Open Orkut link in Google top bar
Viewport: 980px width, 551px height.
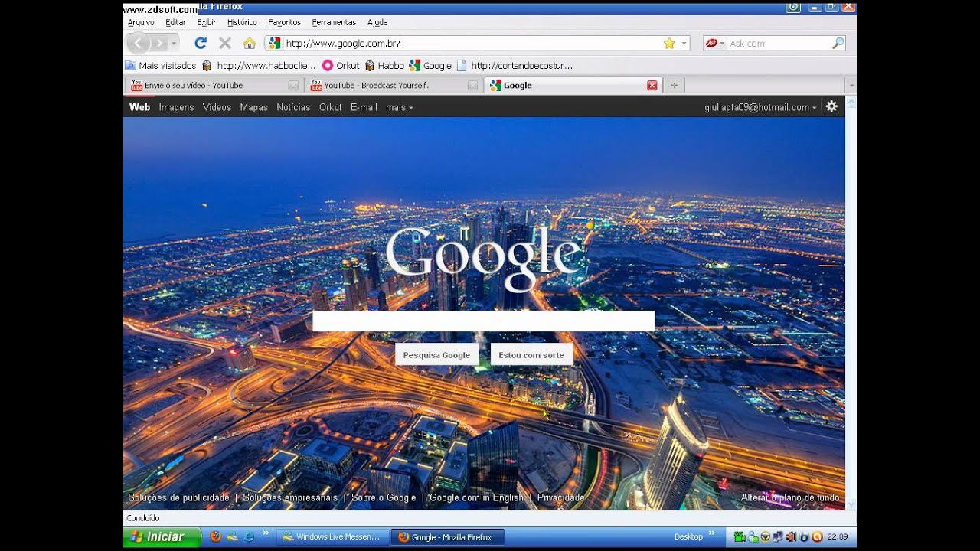tap(330, 107)
